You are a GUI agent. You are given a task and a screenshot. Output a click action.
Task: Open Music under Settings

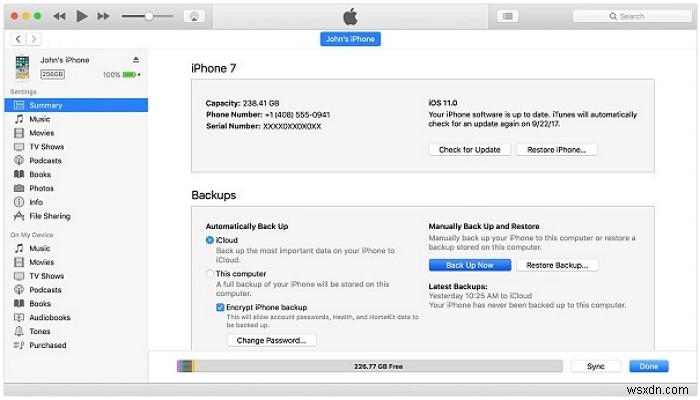pos(76,119)
